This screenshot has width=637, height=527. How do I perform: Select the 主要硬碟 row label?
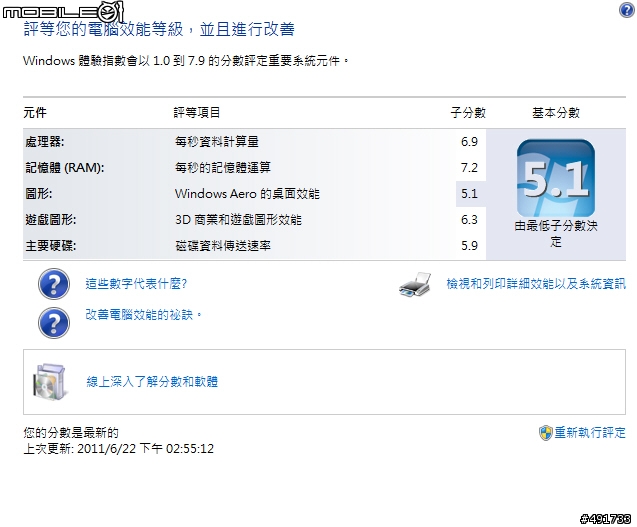pos(50,246)
